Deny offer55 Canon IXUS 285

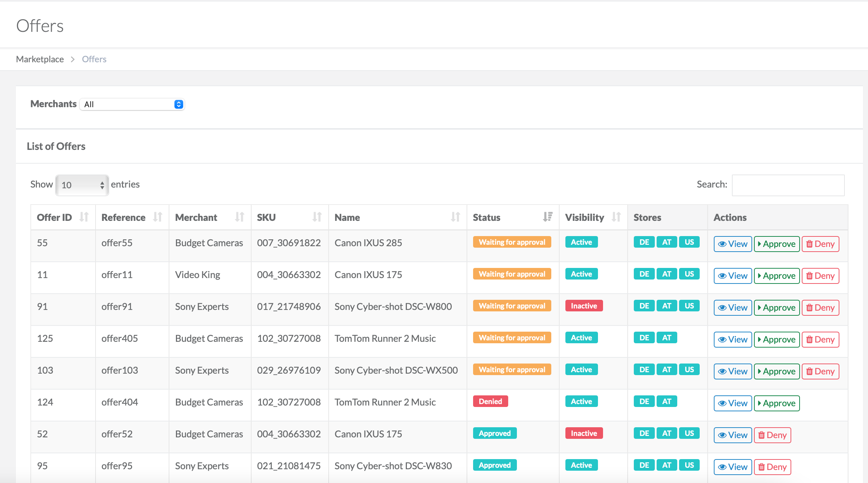pos(820,244)
